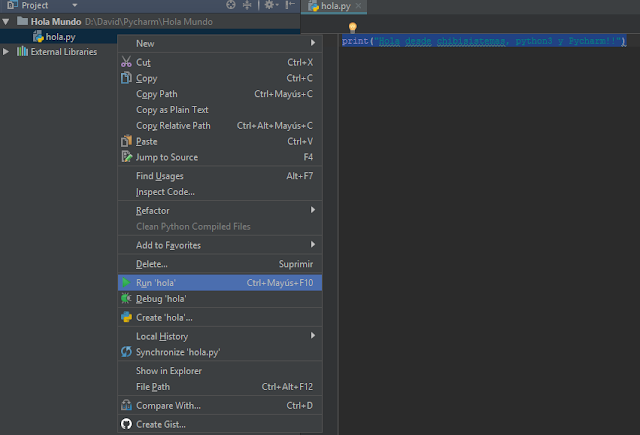The image size is (640, 435).
Task: Select Compare With... entry
Action: (220, 406)
